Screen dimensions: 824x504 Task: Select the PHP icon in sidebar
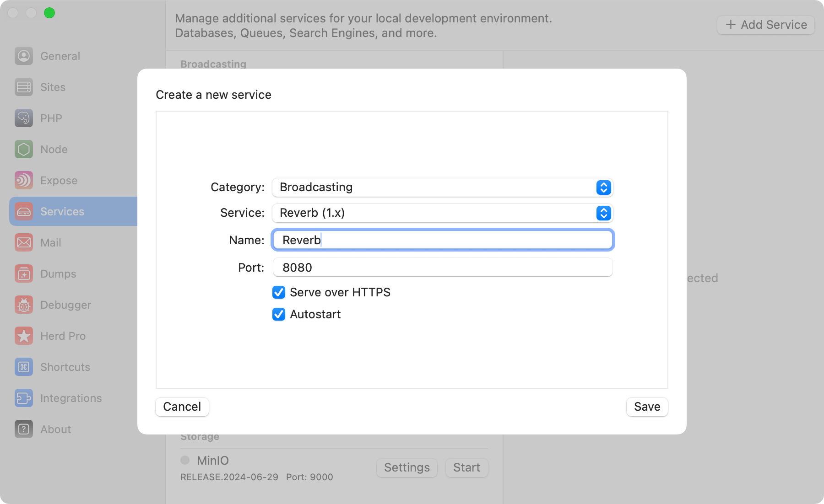coord(23,118)
